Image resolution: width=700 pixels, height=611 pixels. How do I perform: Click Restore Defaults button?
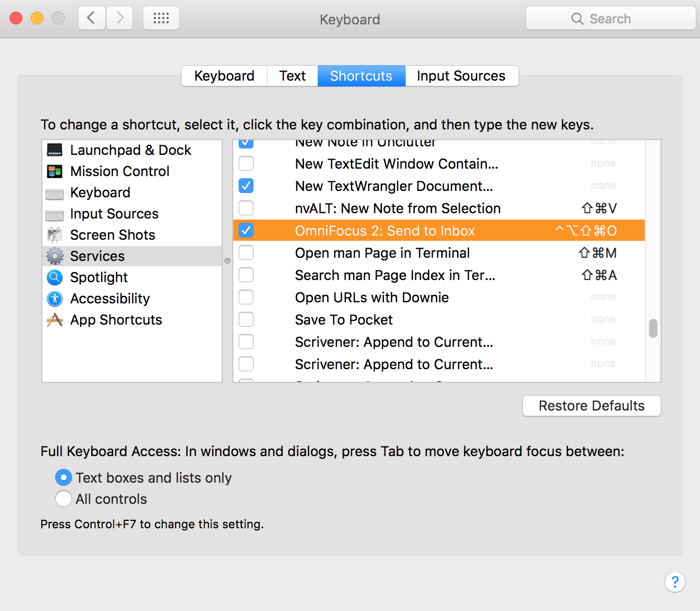tap(592, 406)
